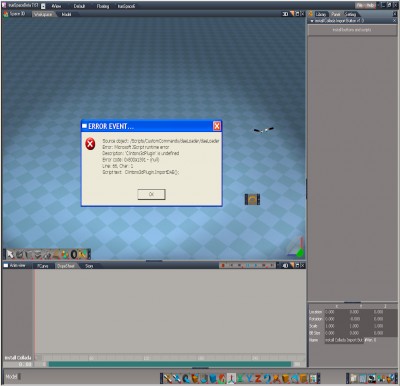Switch to the Model tab in the 3D view
This screenshot has height=386, width=400.
click(x=66, y=14)
